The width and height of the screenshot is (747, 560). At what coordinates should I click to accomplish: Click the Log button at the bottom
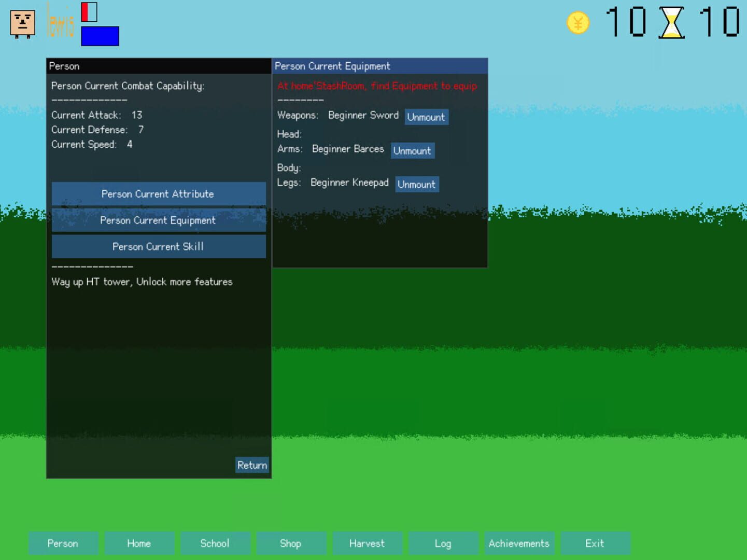tap(443, 543)
